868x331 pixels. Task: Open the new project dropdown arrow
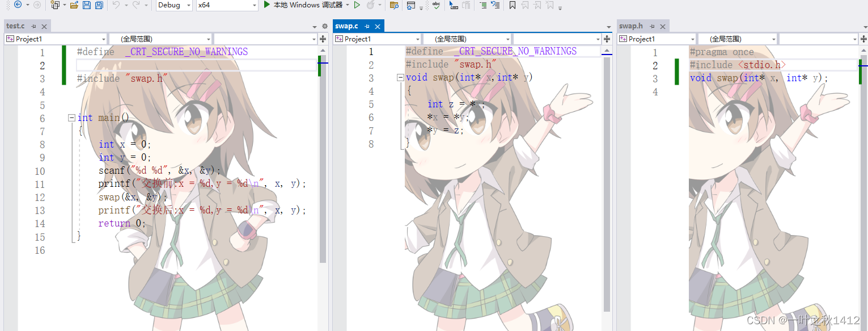64,5
